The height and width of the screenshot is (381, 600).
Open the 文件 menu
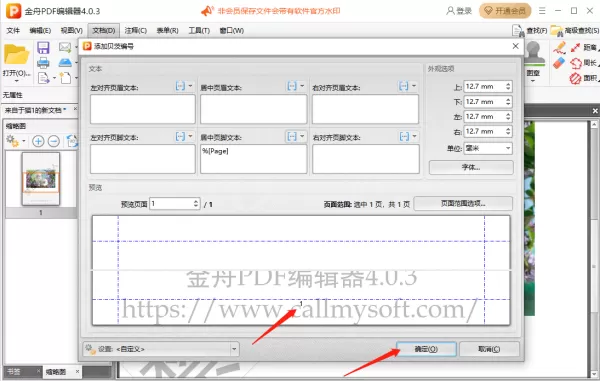click(x=13, y=30)
